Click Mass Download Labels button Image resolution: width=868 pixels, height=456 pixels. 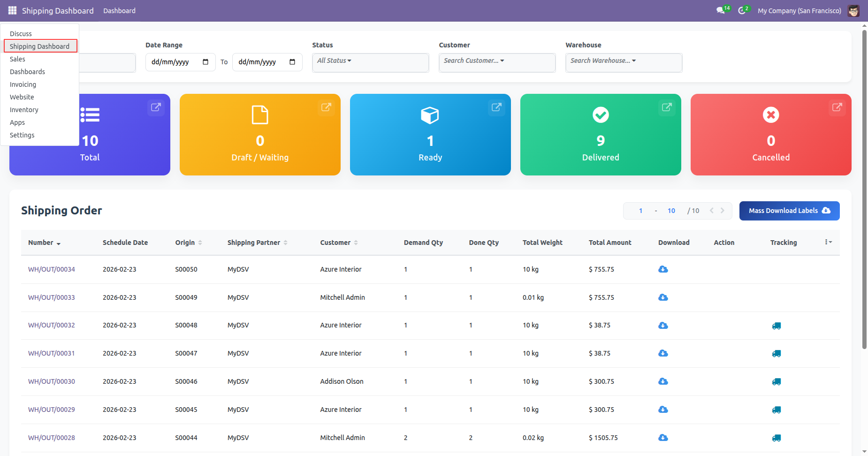(789, 211)
